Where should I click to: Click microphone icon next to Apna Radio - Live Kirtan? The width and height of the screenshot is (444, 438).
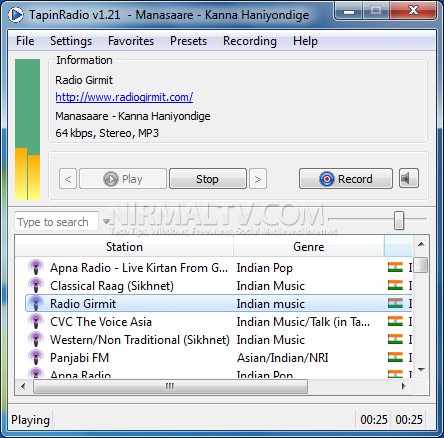tap(36, 267)
